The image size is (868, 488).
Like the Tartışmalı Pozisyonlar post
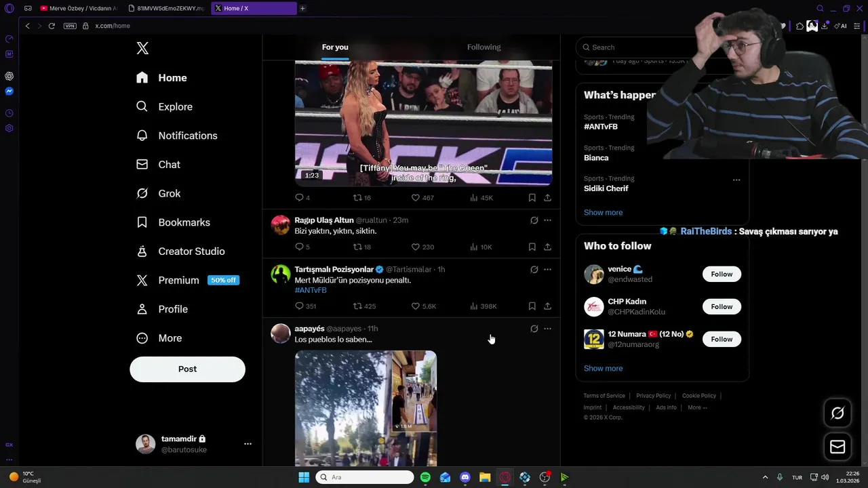(x=423, y=306)
